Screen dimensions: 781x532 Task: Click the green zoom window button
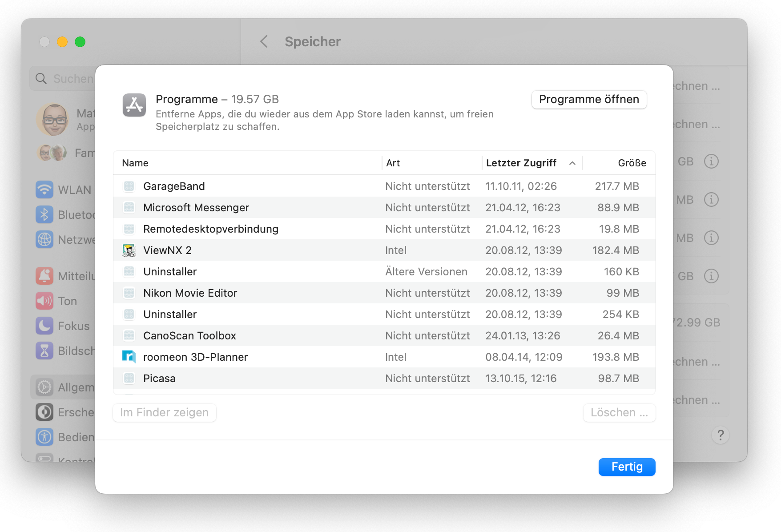[x=80, y=42]
